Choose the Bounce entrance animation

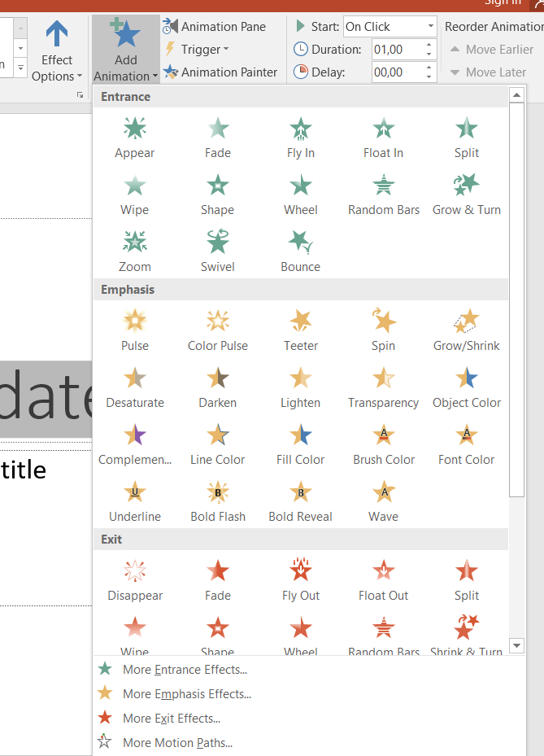[x=301, y=251]
